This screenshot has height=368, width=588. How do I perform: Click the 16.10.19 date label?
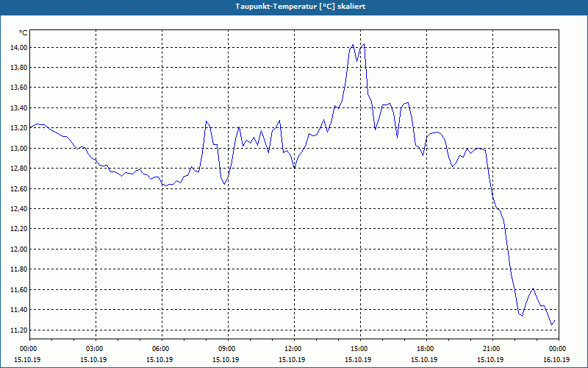556,359
